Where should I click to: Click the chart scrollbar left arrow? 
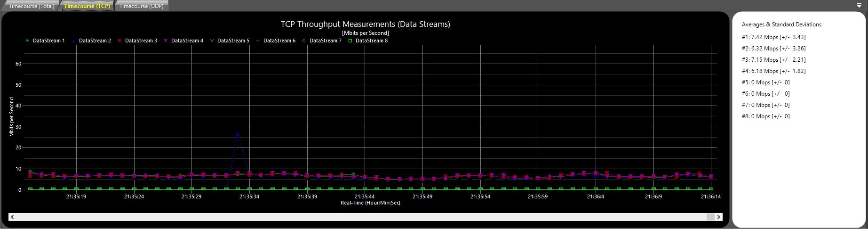tap(12, 217)
